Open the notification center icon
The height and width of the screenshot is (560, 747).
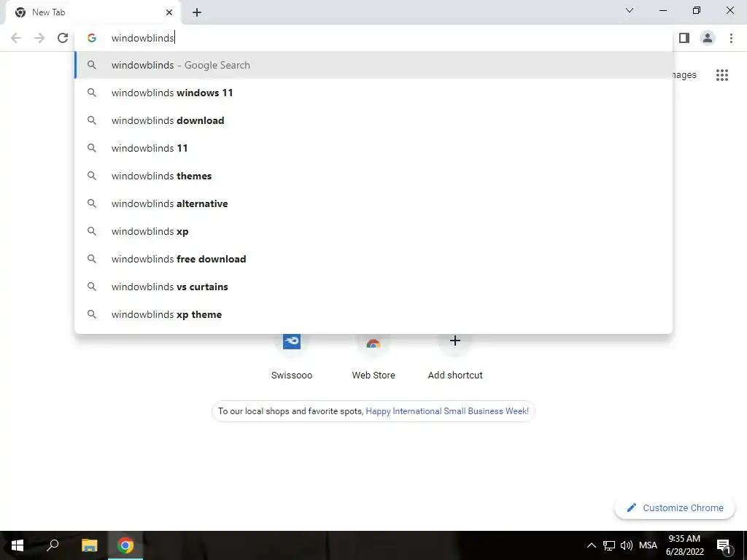(724, 546)
